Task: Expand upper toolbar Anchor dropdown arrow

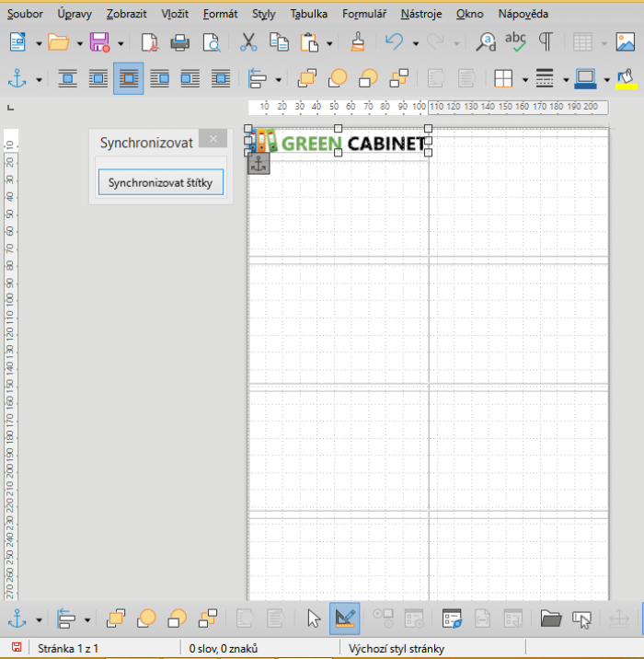Action: pyautogui.click(x=39, y=79)
